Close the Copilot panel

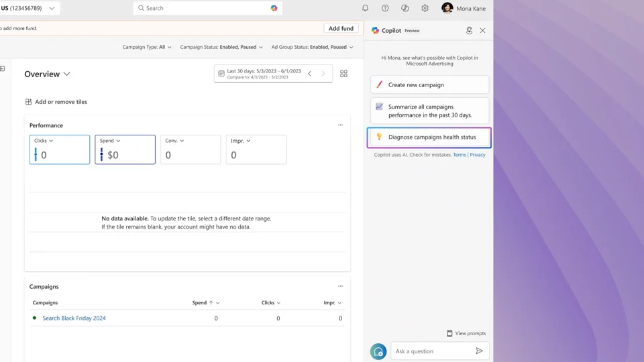(x=482, y=30)
